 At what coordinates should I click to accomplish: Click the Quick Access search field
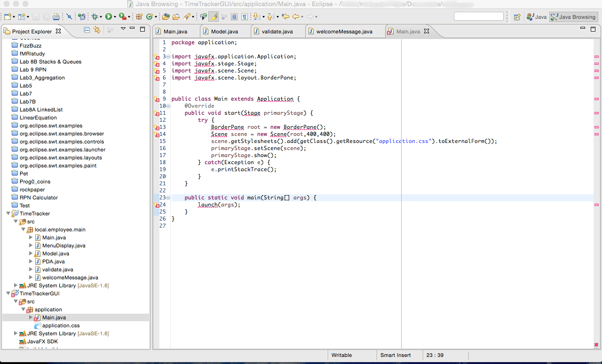(x=479, y=16)
